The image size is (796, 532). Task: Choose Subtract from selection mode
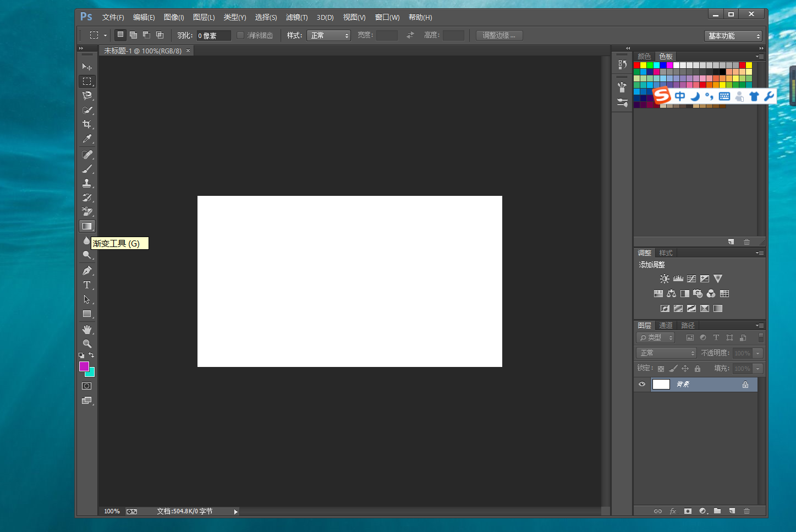click(146, 35)
